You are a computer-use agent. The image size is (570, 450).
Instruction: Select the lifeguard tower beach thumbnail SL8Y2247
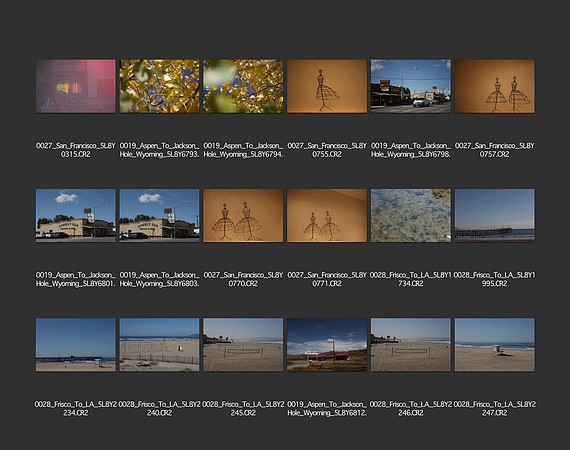tap(495, 345)
